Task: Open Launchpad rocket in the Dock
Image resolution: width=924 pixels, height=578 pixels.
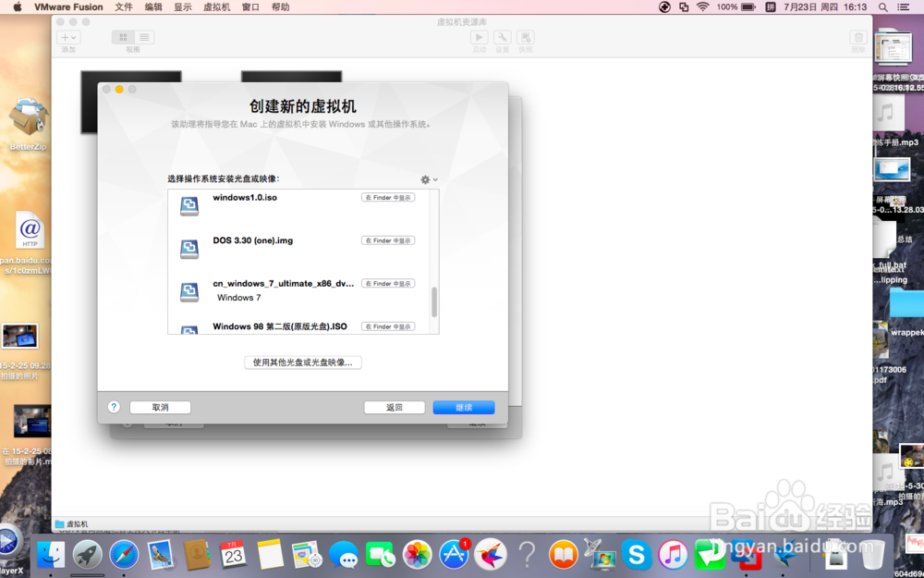Action: 88,555
